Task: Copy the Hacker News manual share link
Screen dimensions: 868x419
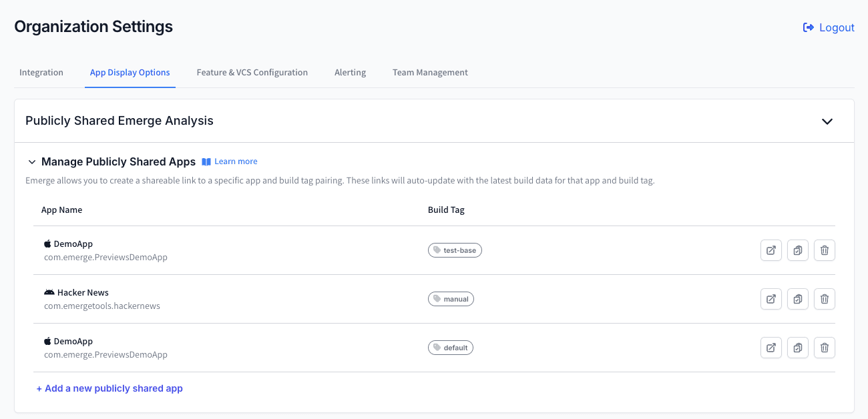Action: coord(798,298)
